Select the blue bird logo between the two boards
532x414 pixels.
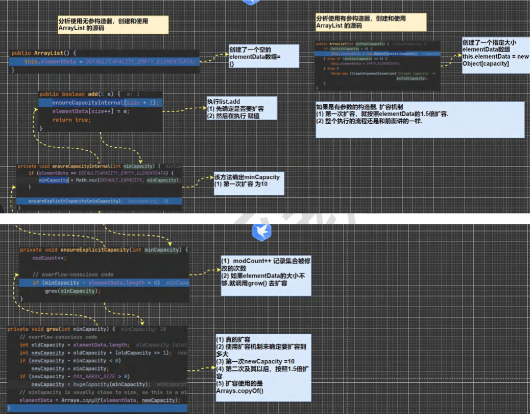click(x=260, y=233)
